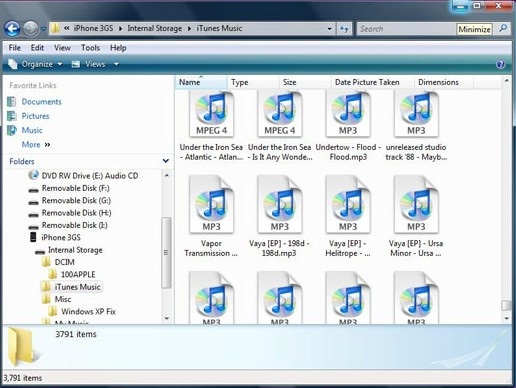Open the help question mark icon
The width and height of the screenshot is (516, 388).
point(500,64)
